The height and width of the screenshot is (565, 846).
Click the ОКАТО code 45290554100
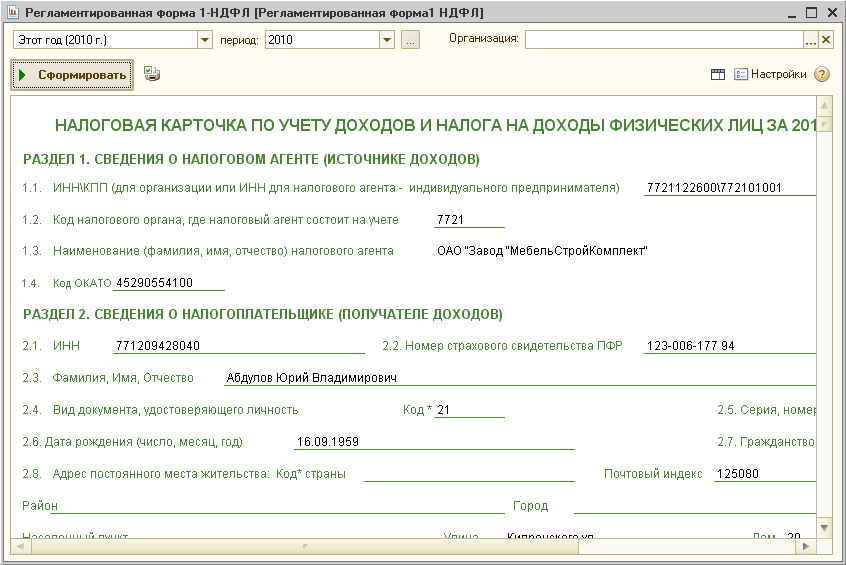pos(154,283)
